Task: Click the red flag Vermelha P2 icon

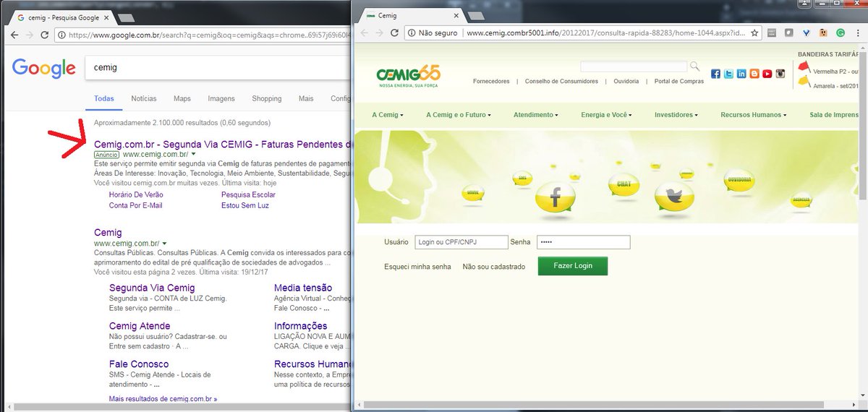Action: pyautogui.click(x=803, y=67)
